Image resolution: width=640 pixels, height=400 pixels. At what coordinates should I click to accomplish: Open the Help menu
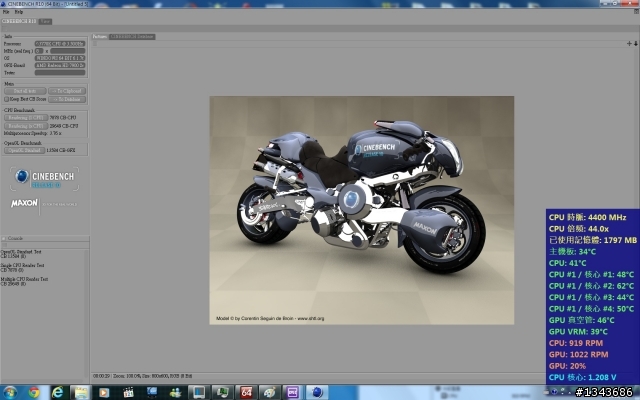coord(19,12)
